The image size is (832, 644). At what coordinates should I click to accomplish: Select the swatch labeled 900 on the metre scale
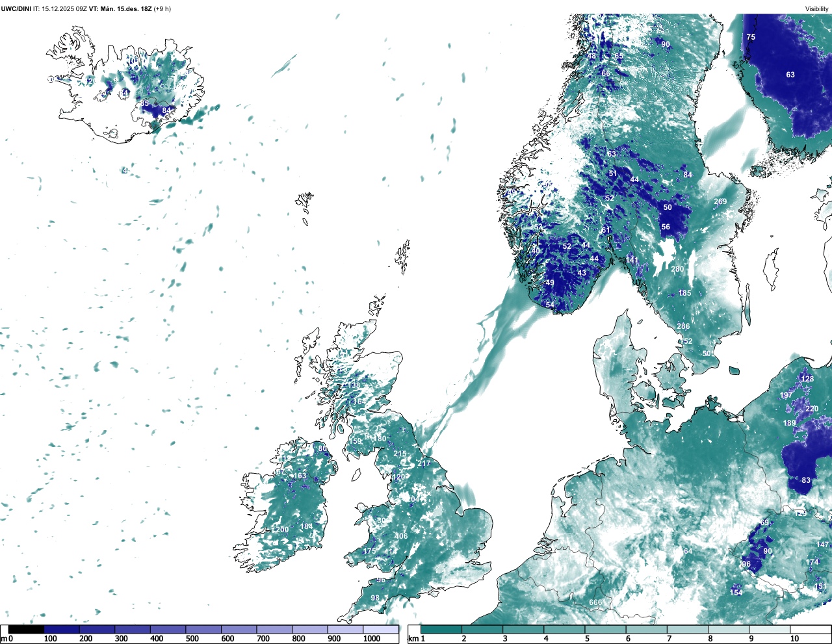click(x=345, y=630)
